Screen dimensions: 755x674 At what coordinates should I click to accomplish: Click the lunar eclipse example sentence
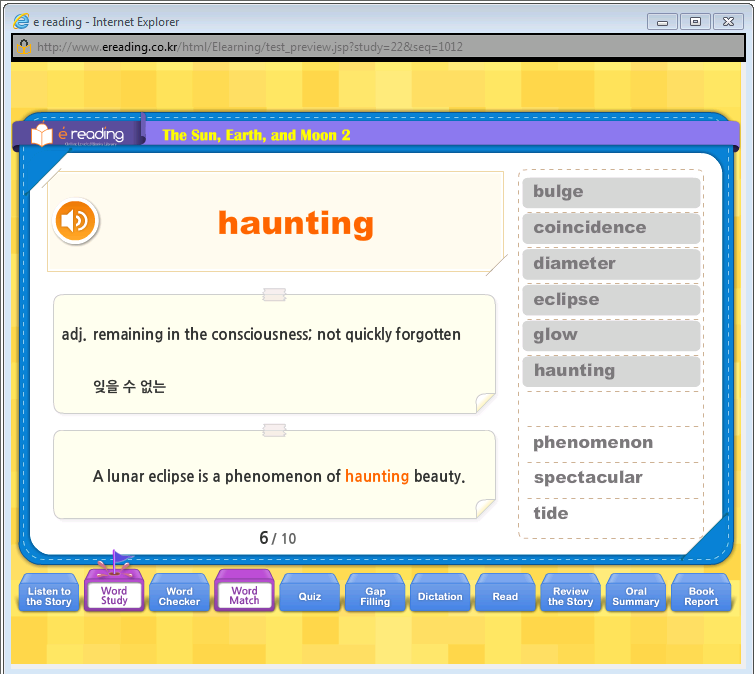[x=279, y=476]
